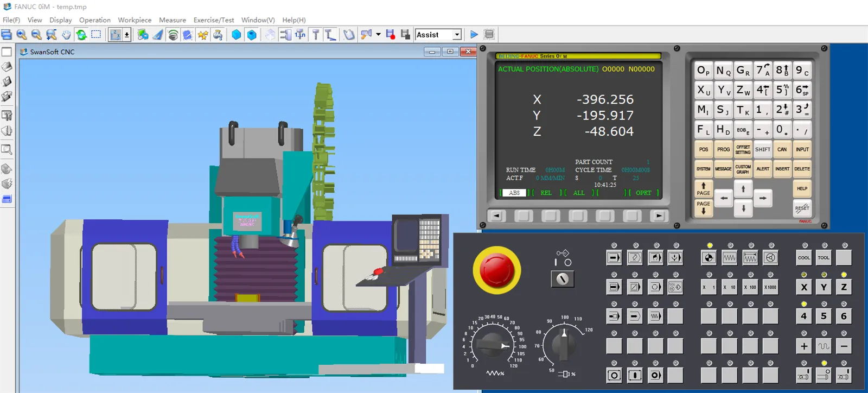Click the program protect key switch
868x393 pixels.
point(563,278)
